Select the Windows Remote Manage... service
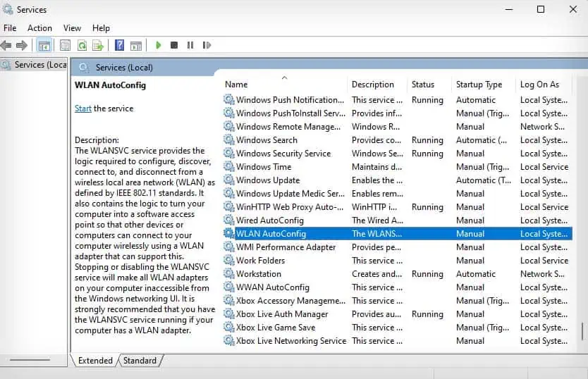Screen dimensions: 588x379 398,126
